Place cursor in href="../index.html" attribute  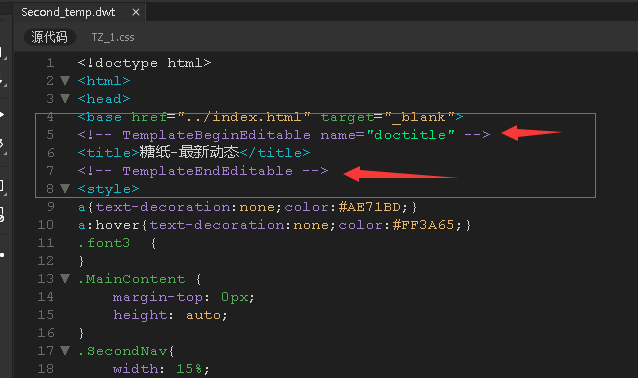click(x=221, y=117)
